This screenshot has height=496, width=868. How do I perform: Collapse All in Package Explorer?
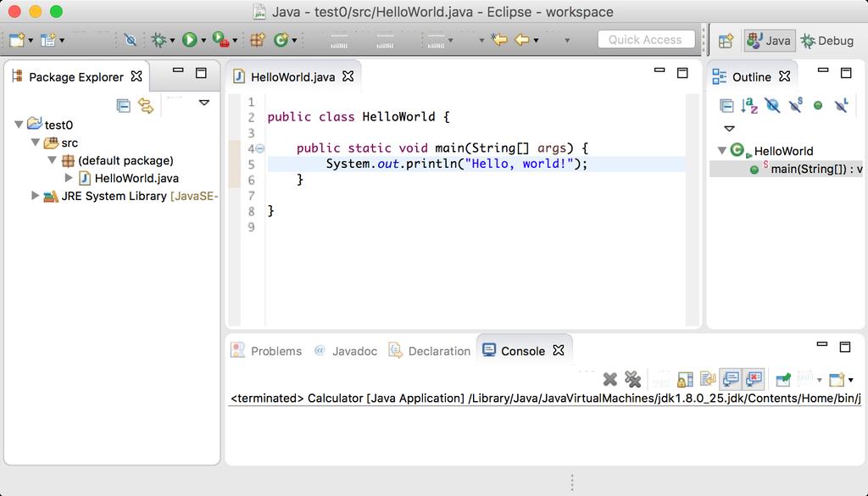coord(124,105)
